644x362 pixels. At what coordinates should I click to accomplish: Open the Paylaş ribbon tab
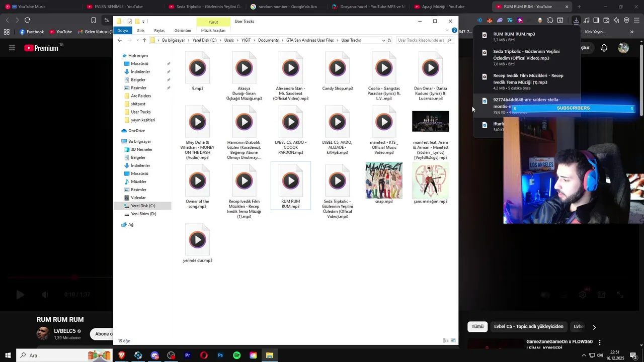[159, 31]
